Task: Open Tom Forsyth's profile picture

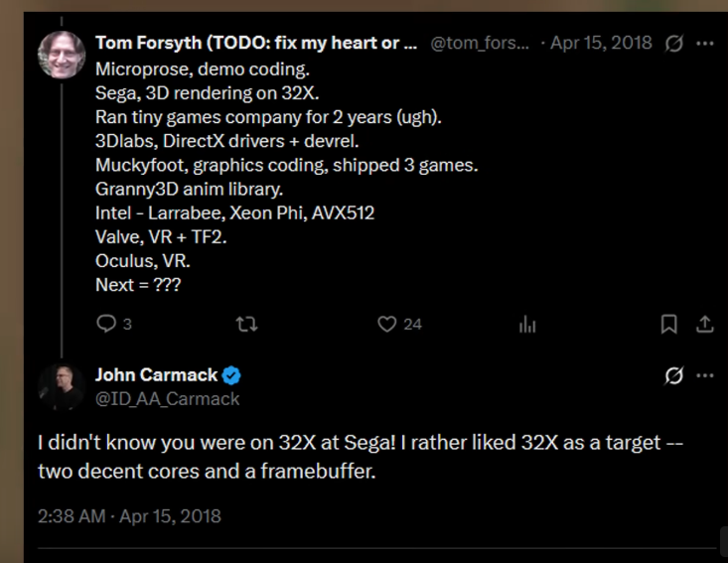Action: coord(62,54)
